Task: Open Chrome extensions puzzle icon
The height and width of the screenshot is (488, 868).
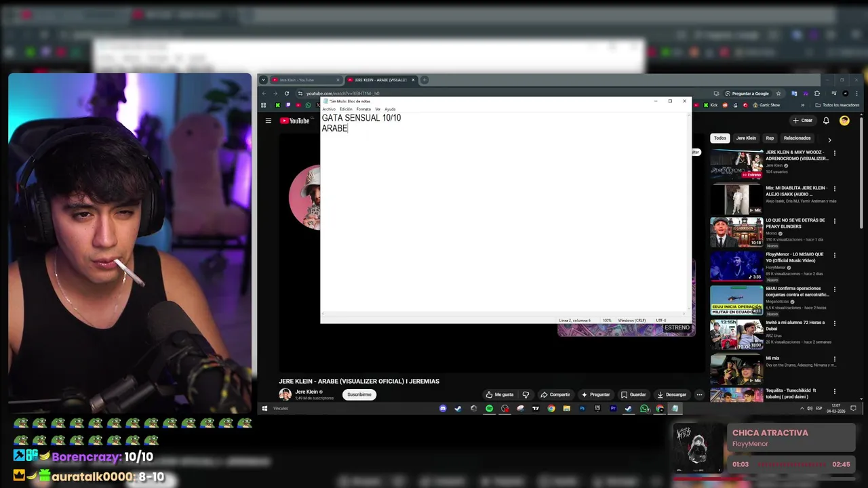Action: coord(817,94)
